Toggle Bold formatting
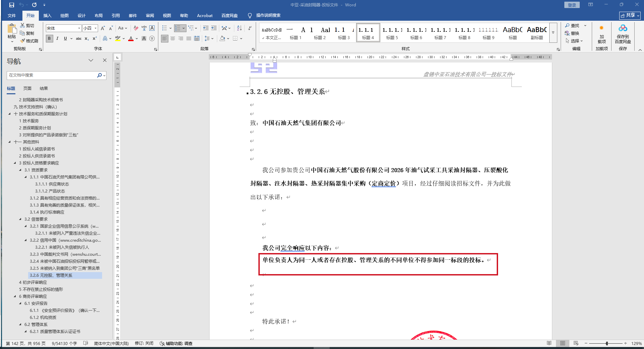 point(49,38)
